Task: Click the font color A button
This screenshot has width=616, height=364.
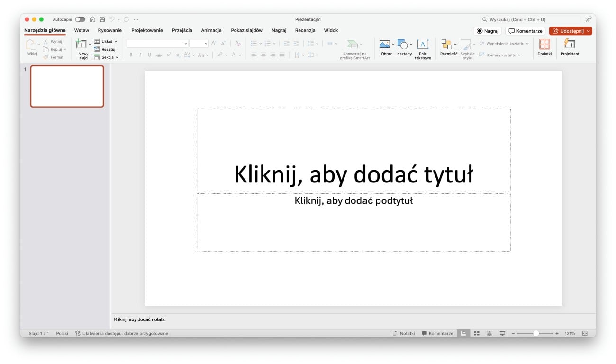Action: (x=234, y=55)
